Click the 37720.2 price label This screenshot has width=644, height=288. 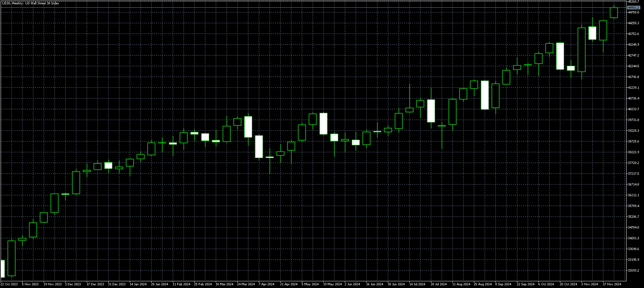pyautogui.click(x=634, y=163)
